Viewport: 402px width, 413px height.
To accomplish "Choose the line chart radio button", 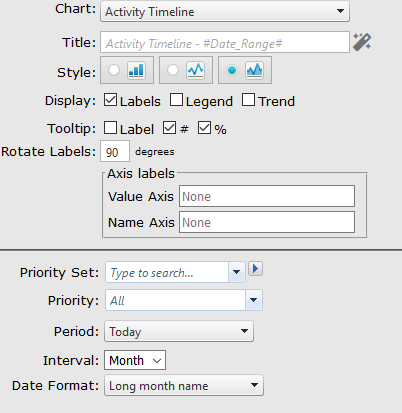I will (173, 70).
